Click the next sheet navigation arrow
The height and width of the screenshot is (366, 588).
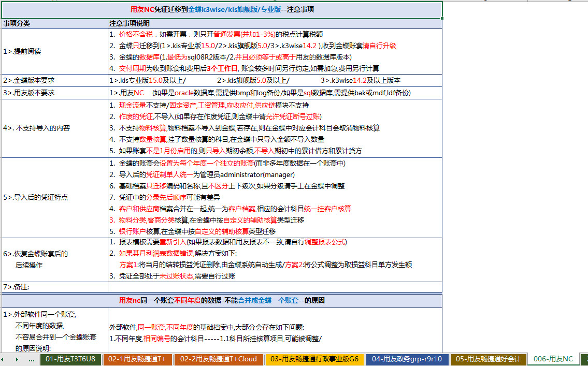[x=17, y=359]
